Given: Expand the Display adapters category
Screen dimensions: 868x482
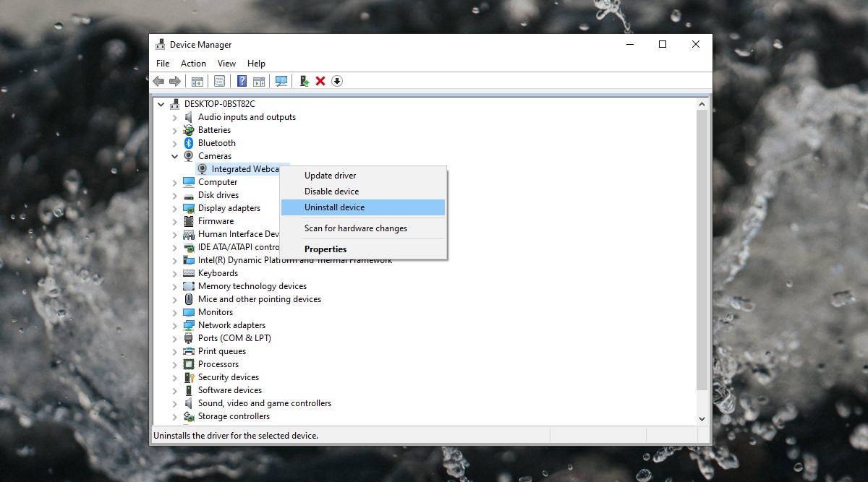Looking at the screenshot, I should [174, 208].
